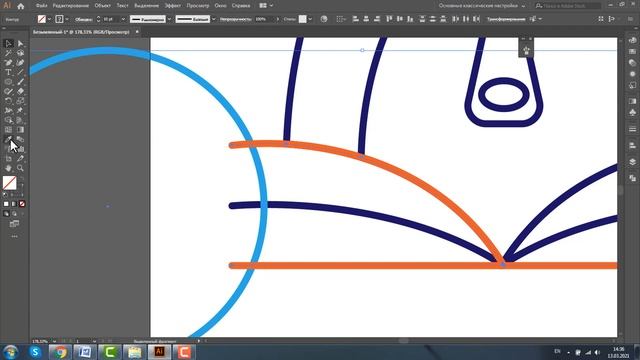Click the Recolor Artwork wheel icon
640x360 pixels.
pos(324,19)
